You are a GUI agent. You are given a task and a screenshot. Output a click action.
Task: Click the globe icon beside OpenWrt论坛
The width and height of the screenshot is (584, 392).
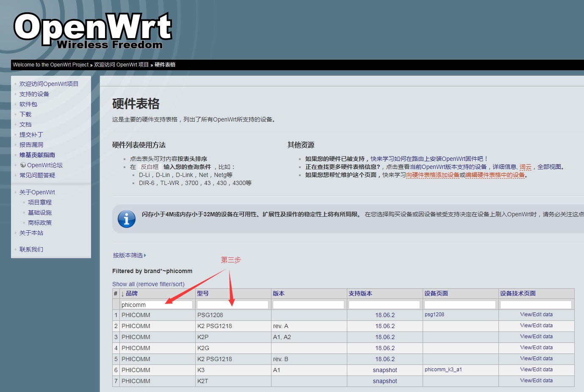pos(23,165)
